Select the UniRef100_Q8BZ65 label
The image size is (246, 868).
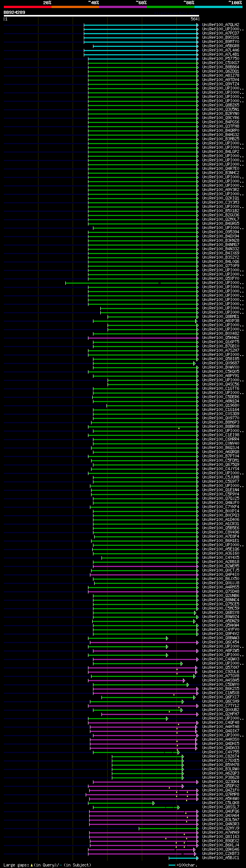221,105
